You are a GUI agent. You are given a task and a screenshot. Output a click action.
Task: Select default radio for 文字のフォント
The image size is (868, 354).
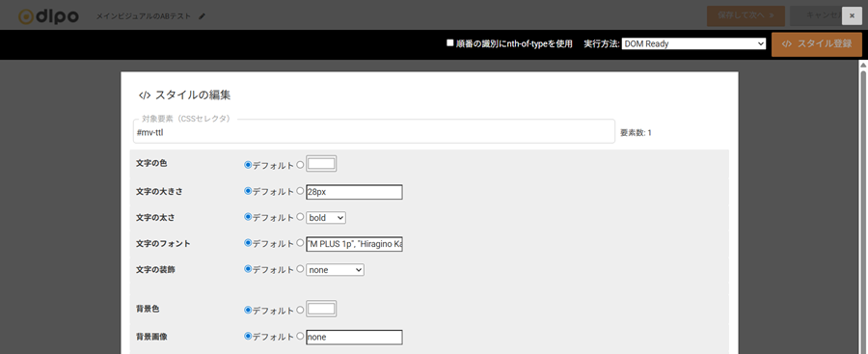click(248, 243)
